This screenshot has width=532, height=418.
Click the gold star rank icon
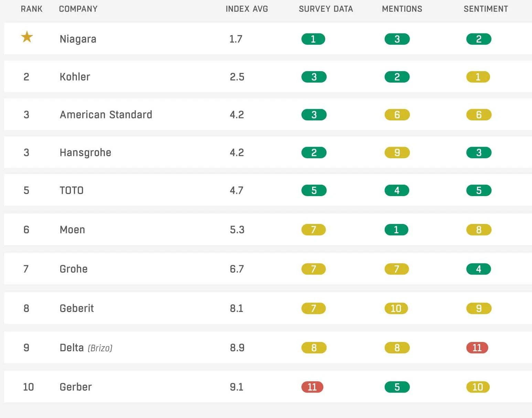click(x=27, y=36)
